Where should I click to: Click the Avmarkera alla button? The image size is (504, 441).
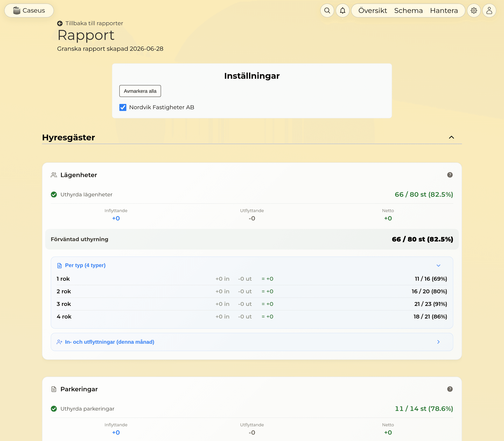pyautogui.click(x=140, y=91)
